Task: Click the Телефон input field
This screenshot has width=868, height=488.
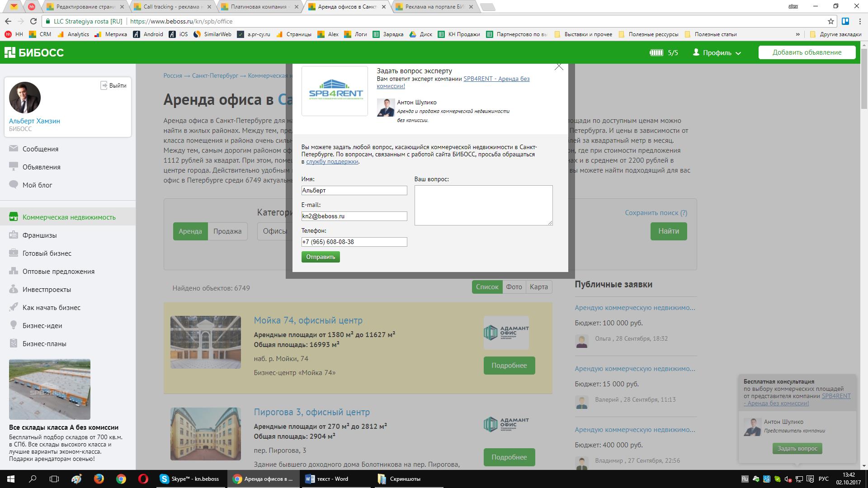Action: pyautogui.click(x=354, y=242)
